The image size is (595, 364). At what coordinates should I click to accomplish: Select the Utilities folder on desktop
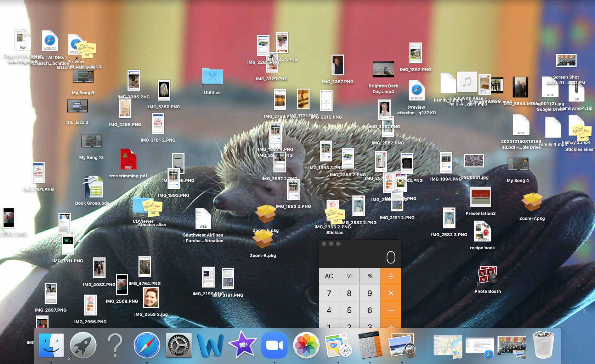[212, 77]
